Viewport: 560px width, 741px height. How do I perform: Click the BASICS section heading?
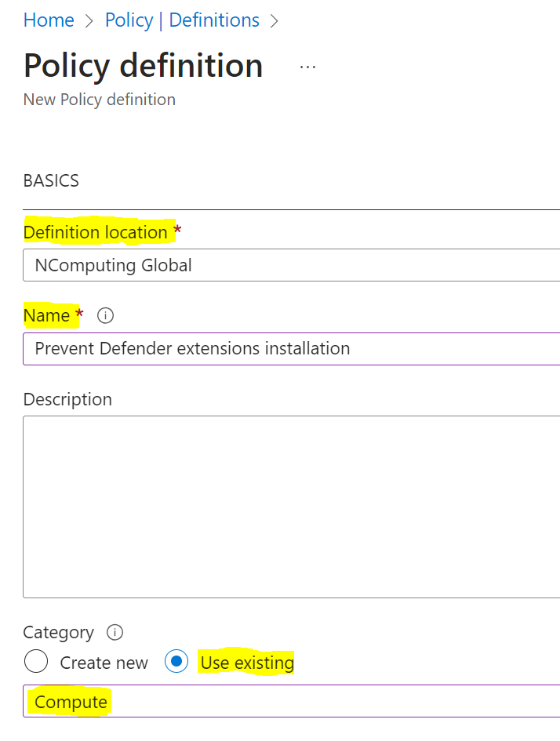click(51, 181)
